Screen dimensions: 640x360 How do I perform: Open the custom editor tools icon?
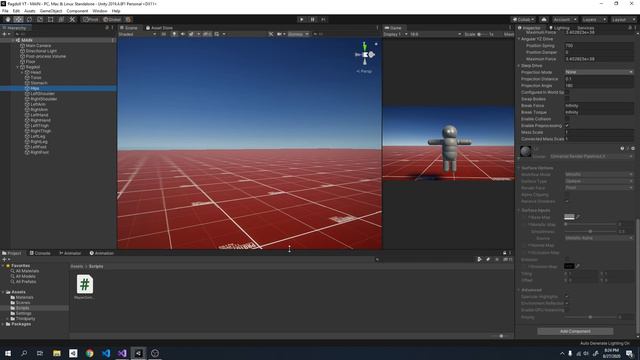tap(72, 19)
